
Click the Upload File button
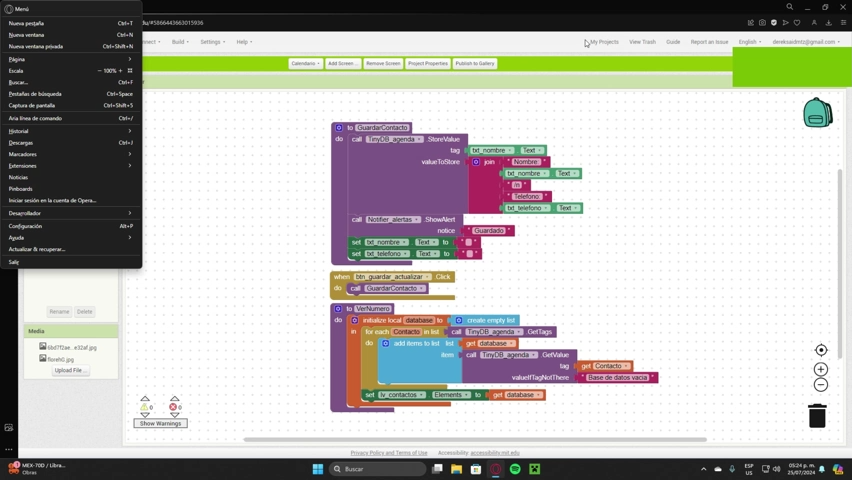[70, 370]
